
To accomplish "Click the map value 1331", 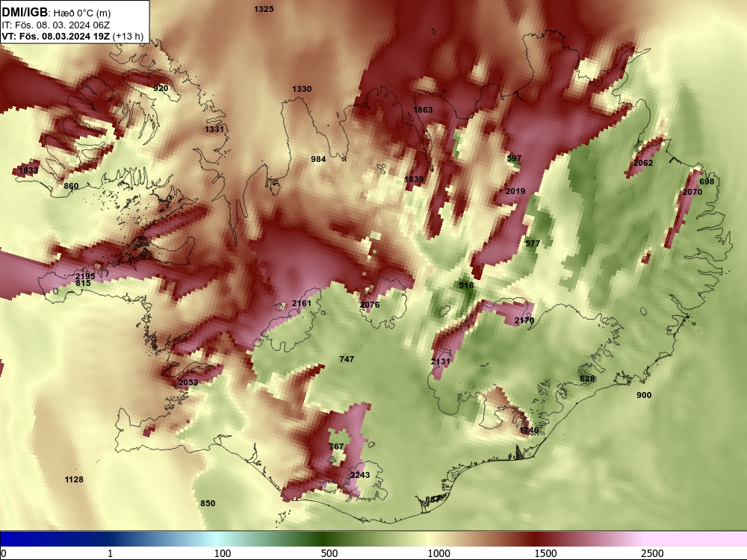I will tap(214, 129).
